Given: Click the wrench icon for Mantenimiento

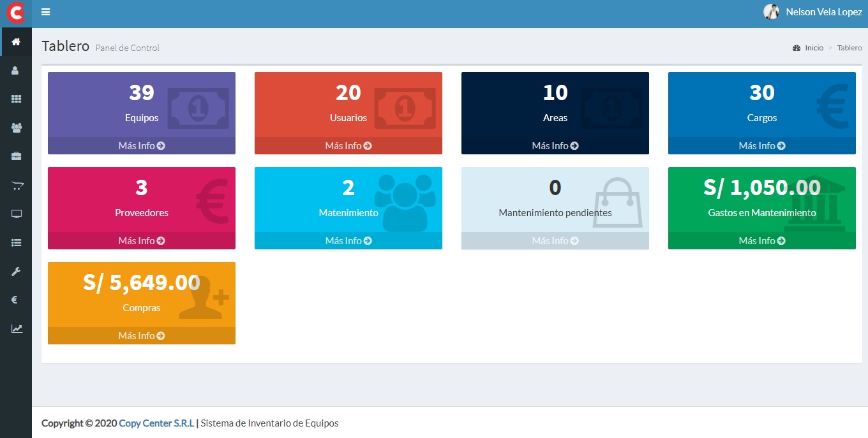Looking at the screenshot, I should tap(15, 271).
